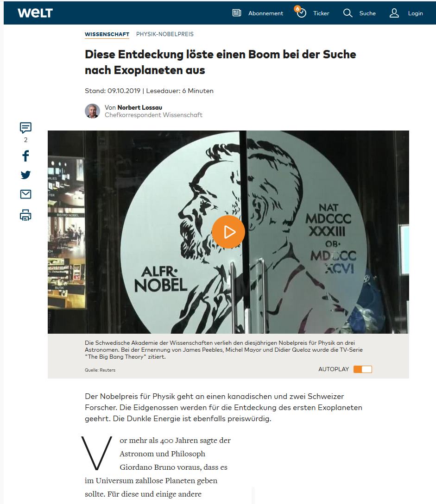Click the Ticker notification badge
436x504 pixels.
(x=297, y=9)
